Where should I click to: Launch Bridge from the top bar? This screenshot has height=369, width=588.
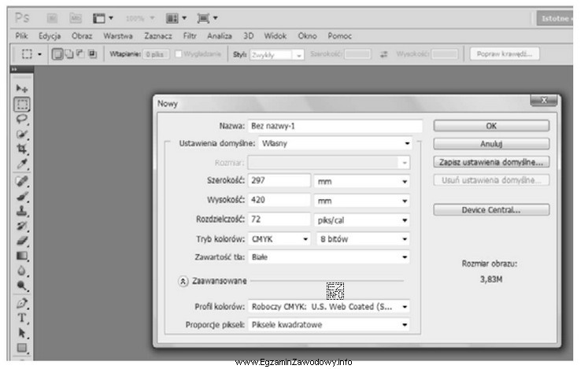pos(52,18)
